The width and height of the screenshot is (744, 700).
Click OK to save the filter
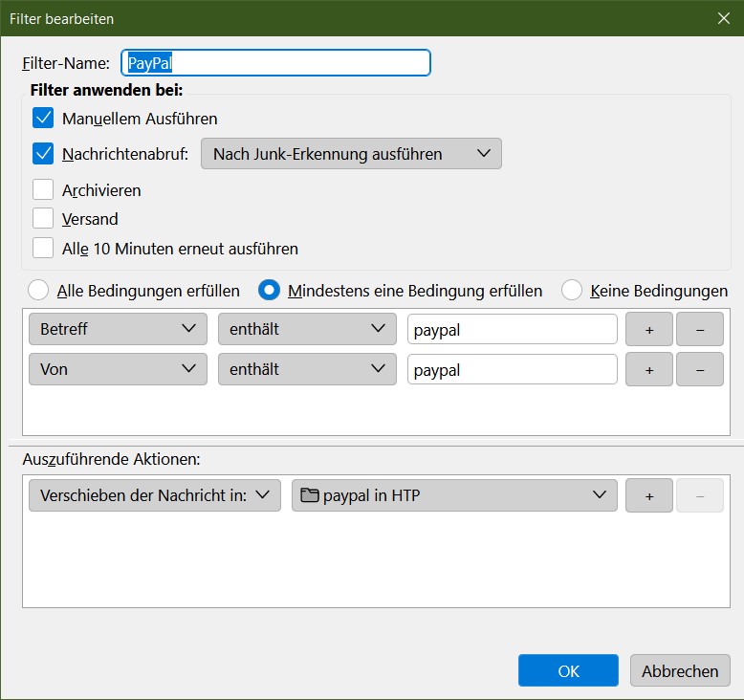569,670
